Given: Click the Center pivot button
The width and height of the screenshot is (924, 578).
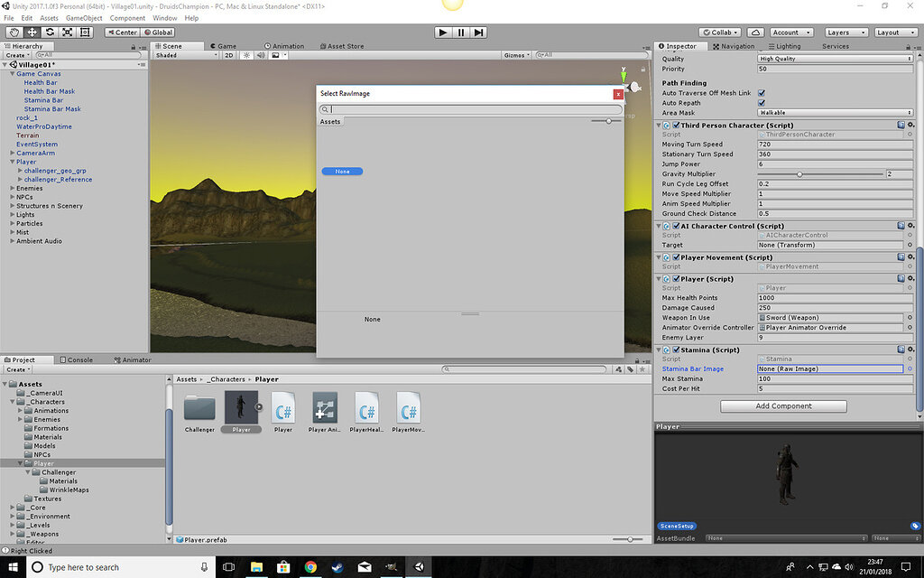Looking at the screenshot, I should click(x=122, y=33).
